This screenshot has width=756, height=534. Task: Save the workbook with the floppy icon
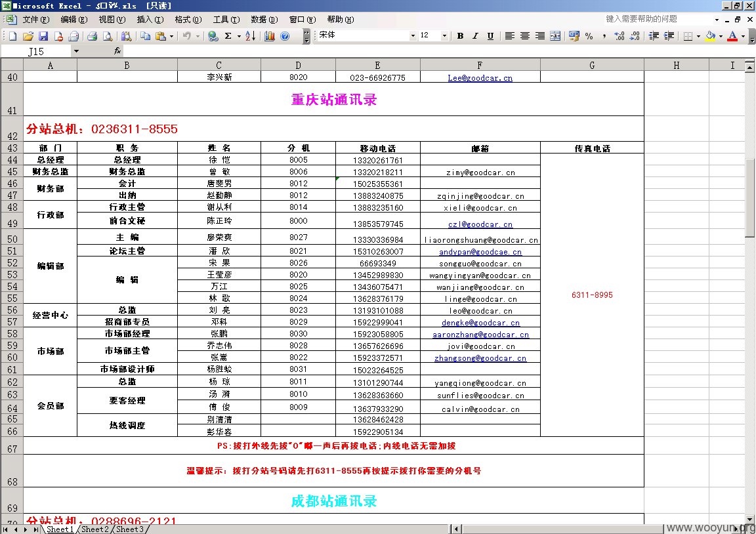(x=43, y=36)
